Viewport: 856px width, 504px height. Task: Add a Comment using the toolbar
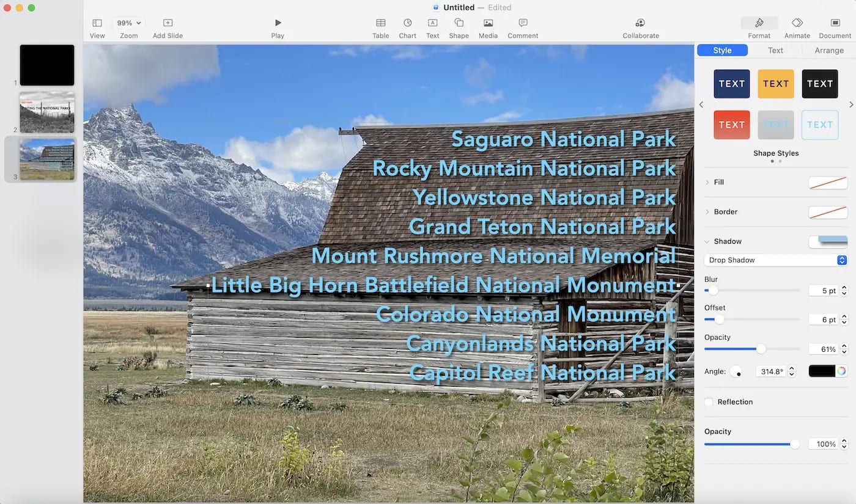point(522,26)
